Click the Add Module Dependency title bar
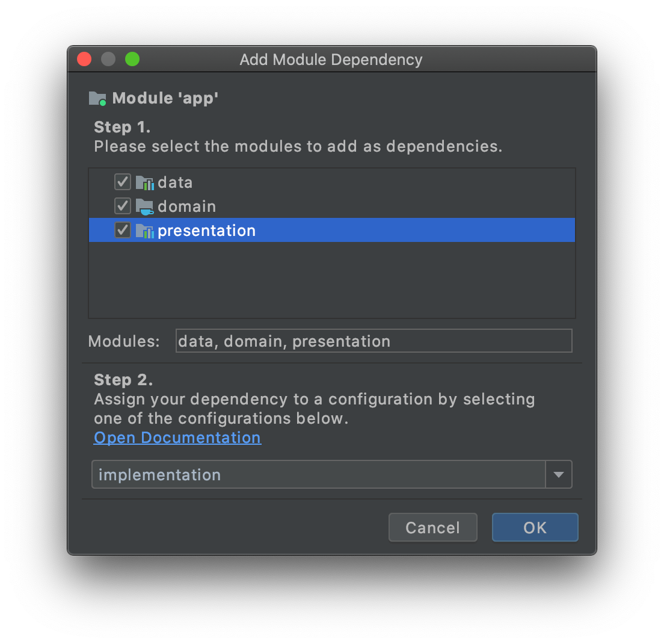664x644 pixels. click(331, 59)
